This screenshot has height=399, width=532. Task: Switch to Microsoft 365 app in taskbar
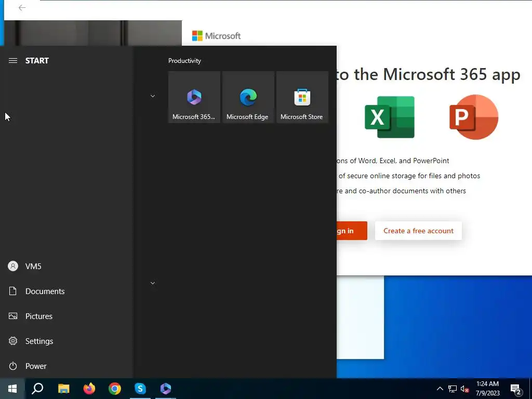pyautogui.click(x=166, y=389)
